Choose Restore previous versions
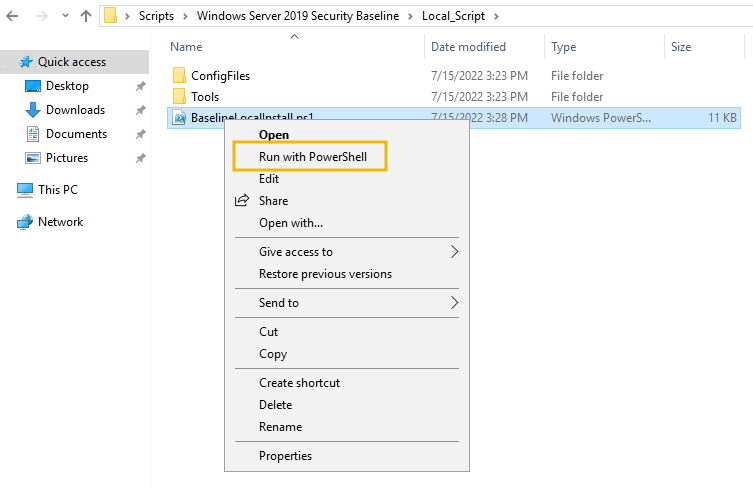This screenshot has height=488, width=753. 325,274
